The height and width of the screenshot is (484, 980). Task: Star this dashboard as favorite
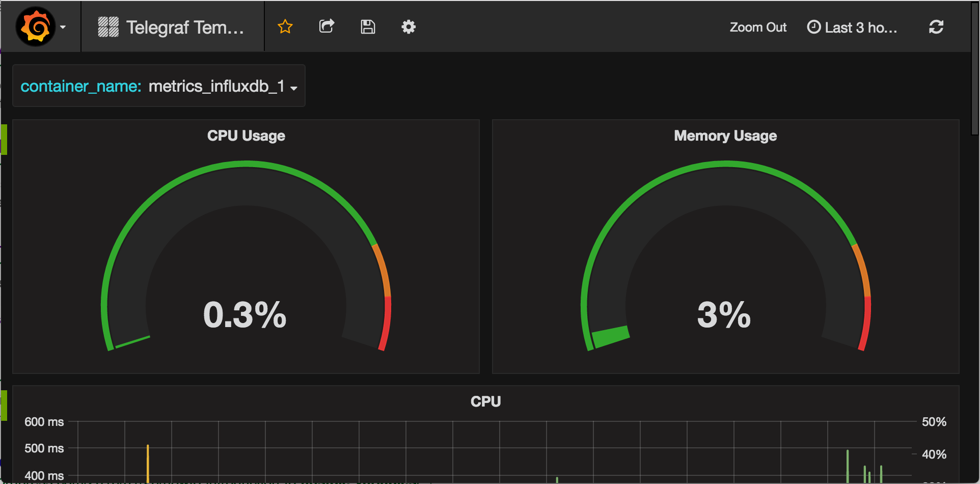pyautogui.click(x=285, y=26)
